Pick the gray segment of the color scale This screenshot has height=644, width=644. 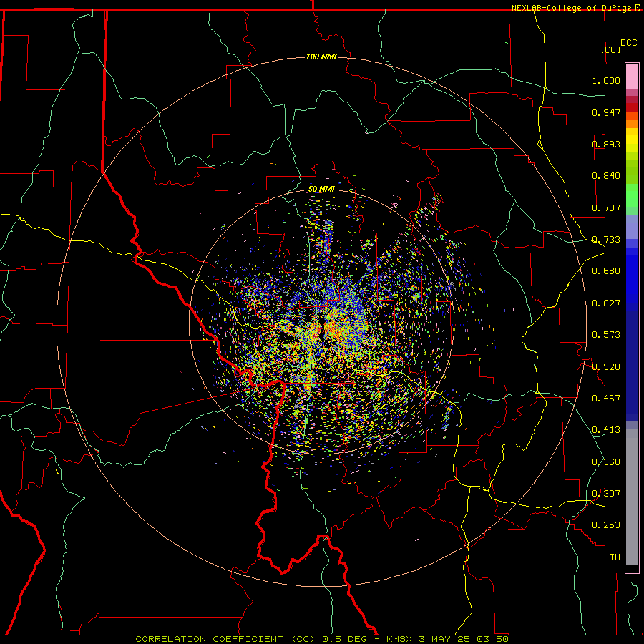[632, 497]
